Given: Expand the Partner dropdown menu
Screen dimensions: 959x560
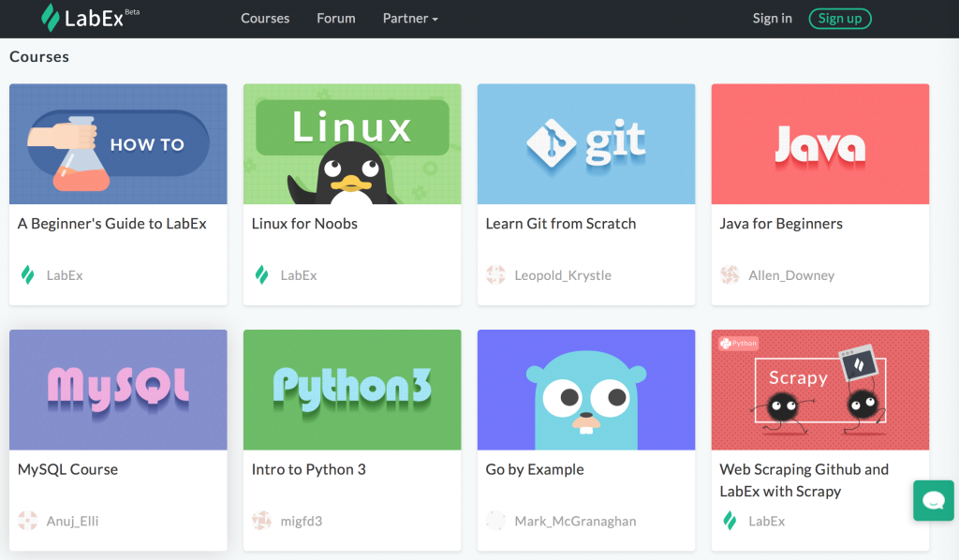Looking at the screenshot, I should [410, 19].
